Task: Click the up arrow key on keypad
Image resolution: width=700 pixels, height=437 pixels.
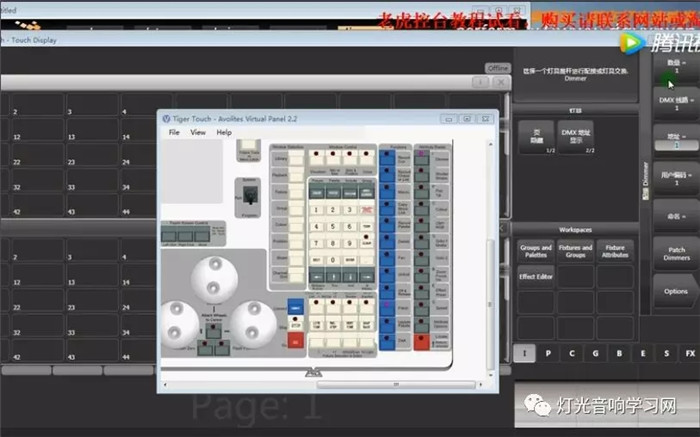Action: point(333,276)
